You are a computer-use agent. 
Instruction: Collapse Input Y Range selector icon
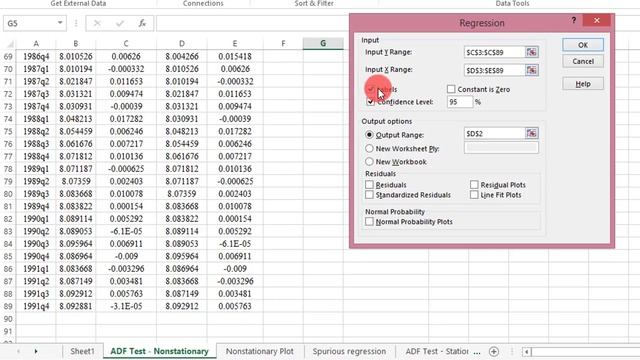pos(531,52)
